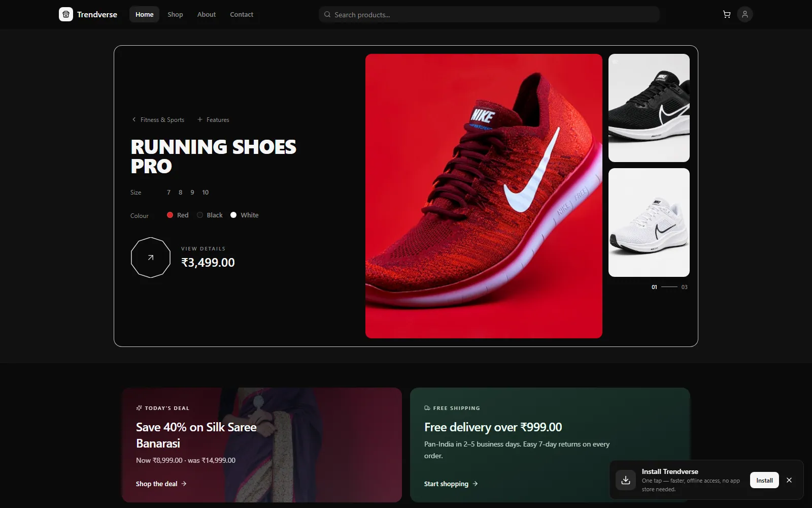Screen dimensions: 812x508
Task: Click Save 40% on Silk Saree Banarasi heading
Action: pyautogui.click(x=196, y=435)
